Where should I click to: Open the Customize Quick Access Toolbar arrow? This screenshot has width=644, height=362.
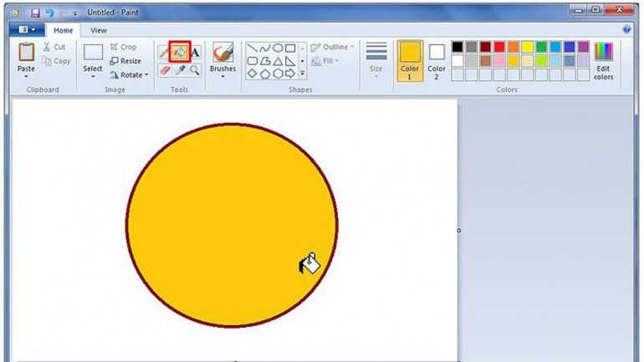point(74,13)
